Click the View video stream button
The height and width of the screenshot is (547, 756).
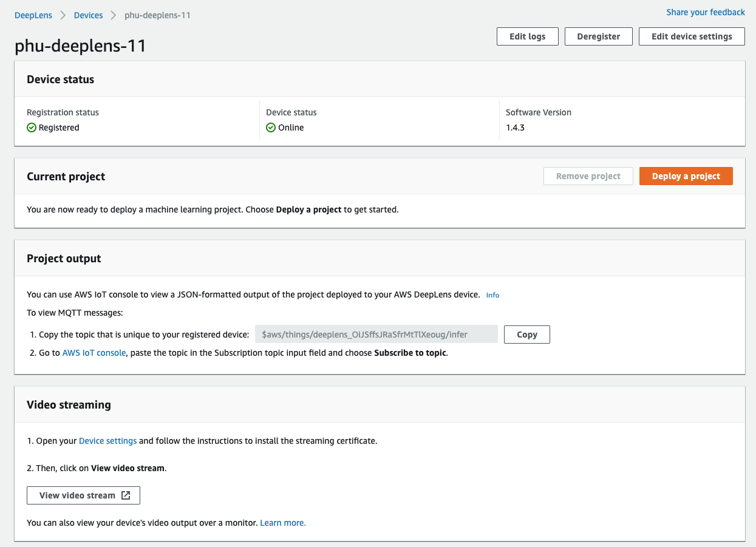click(x=83, y=495)
